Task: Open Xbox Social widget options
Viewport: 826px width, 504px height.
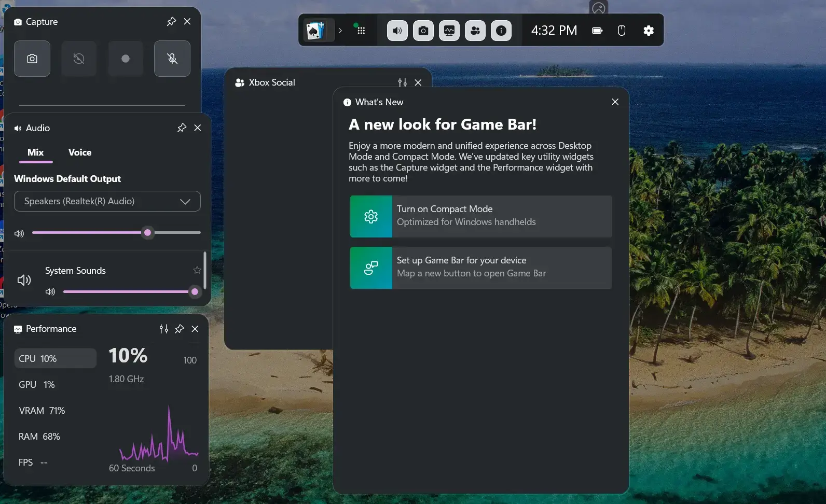Action: pos(403,82)
